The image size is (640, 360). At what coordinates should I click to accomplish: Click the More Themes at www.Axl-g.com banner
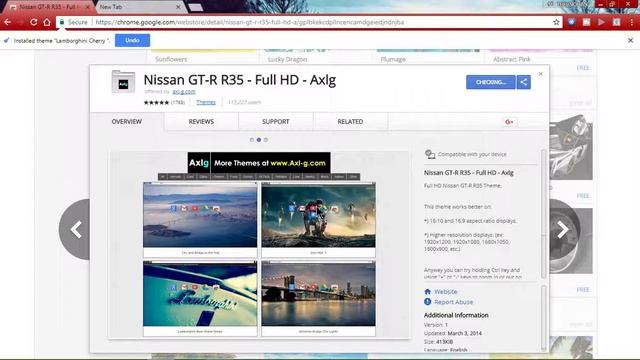click(x=259, y=162)
